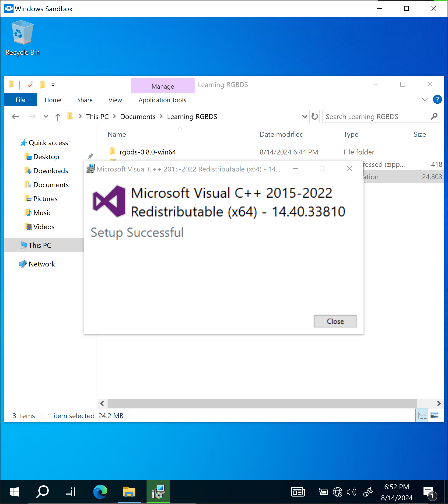Viewport: 448px width, 504px height.
Task: Click the search magnifier icon in Explorer
Action: pos(434,116)
